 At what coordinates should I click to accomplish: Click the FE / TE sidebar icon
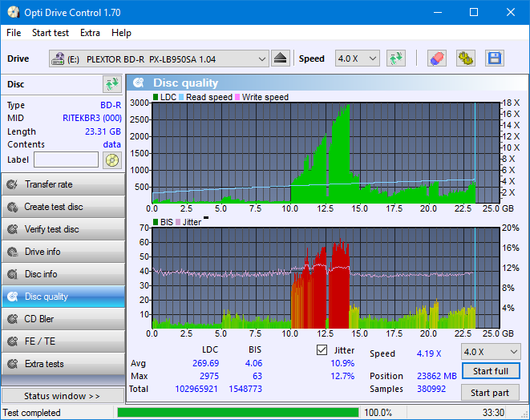point(13,341)
